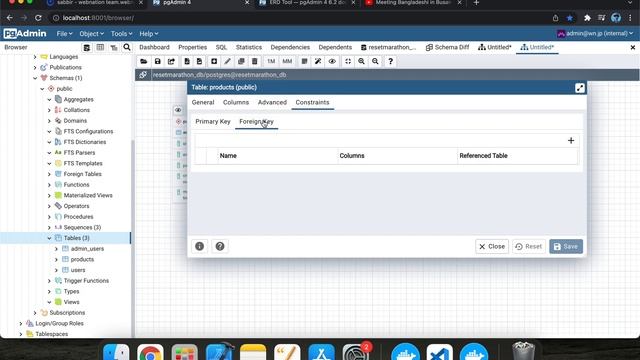Image resolution: width=640 pixels, height=360 pixels.
Task: Expand the admin_users table node
Action: (x=56, y=249)
